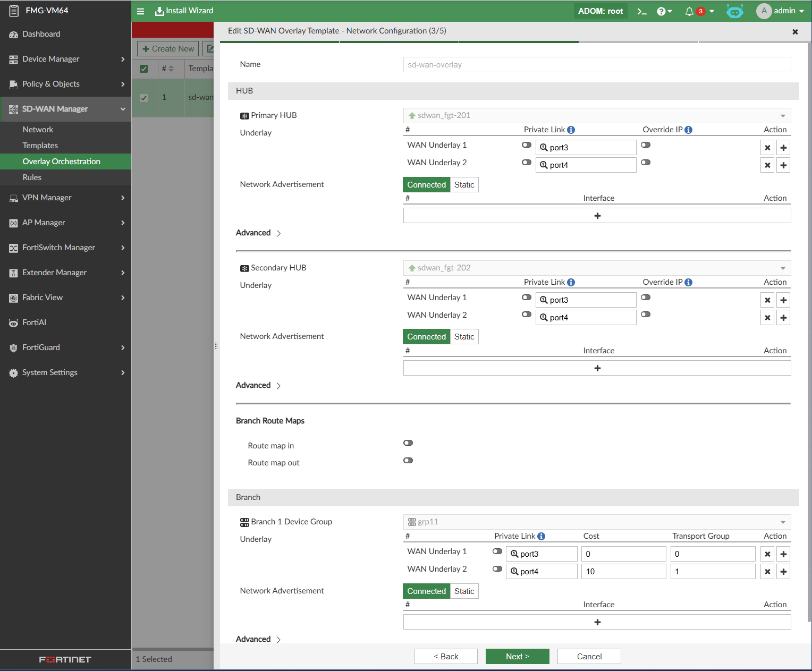
Task: Toggle the sidebar hamburger menu icon
Action: (x=141, y=11)
